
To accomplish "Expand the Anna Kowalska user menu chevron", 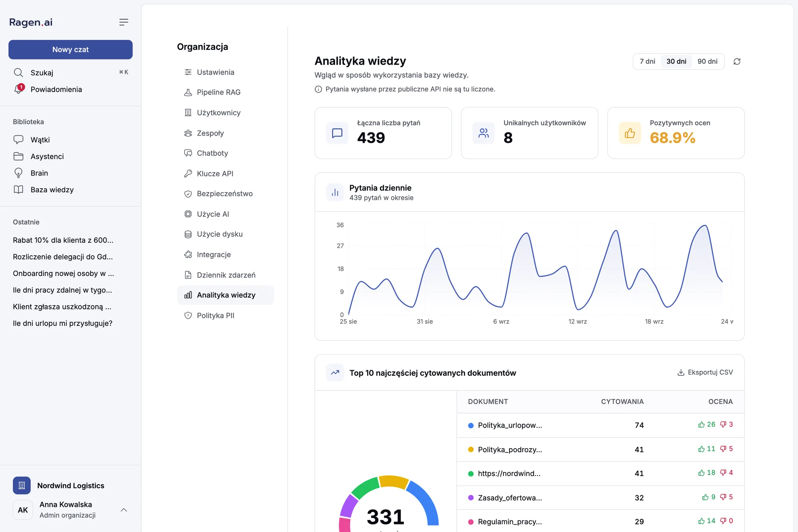I will coord(124,510).
